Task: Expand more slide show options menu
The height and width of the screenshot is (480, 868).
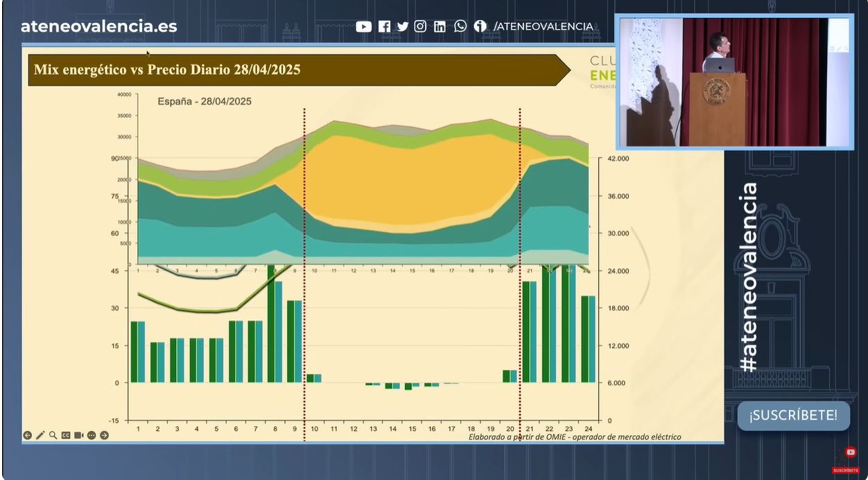Action: pyautogui.click(x=92, y=435)
